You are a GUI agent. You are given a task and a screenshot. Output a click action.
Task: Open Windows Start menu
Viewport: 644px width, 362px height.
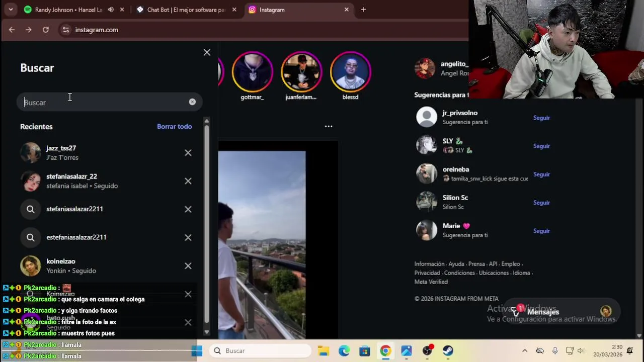coord(197,351)
